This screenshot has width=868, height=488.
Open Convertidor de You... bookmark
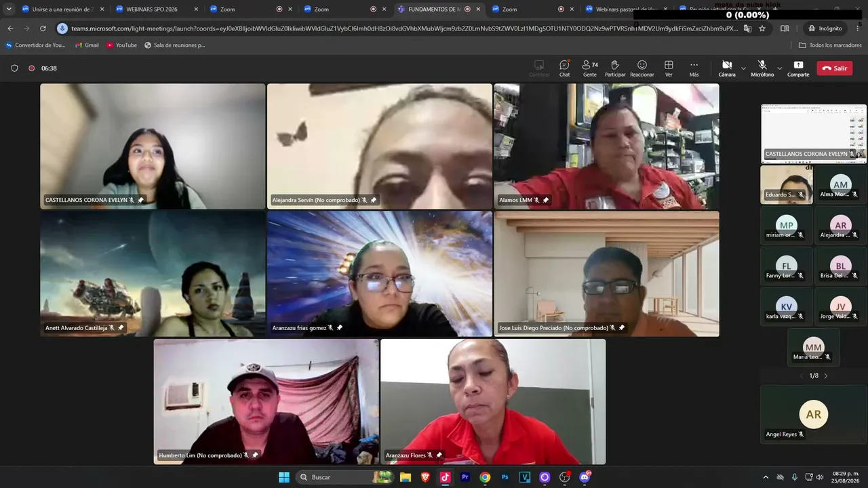point(36,45)
